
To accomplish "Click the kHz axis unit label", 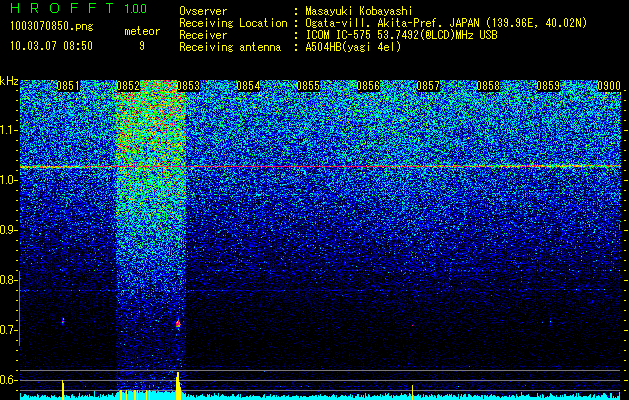I will (9, 81).
